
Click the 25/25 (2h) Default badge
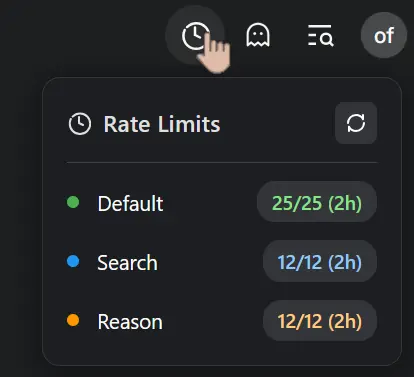click(x=317, y=202)
